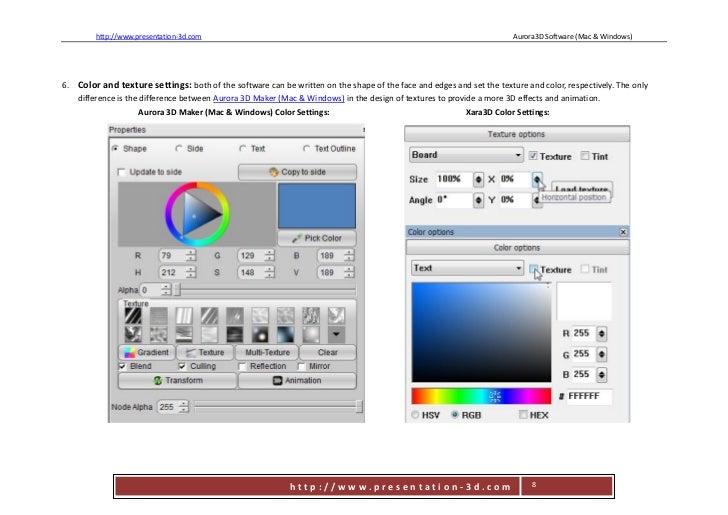Close the Color options panel
Screen dimensions: 728x515
[x=623, y=232]
